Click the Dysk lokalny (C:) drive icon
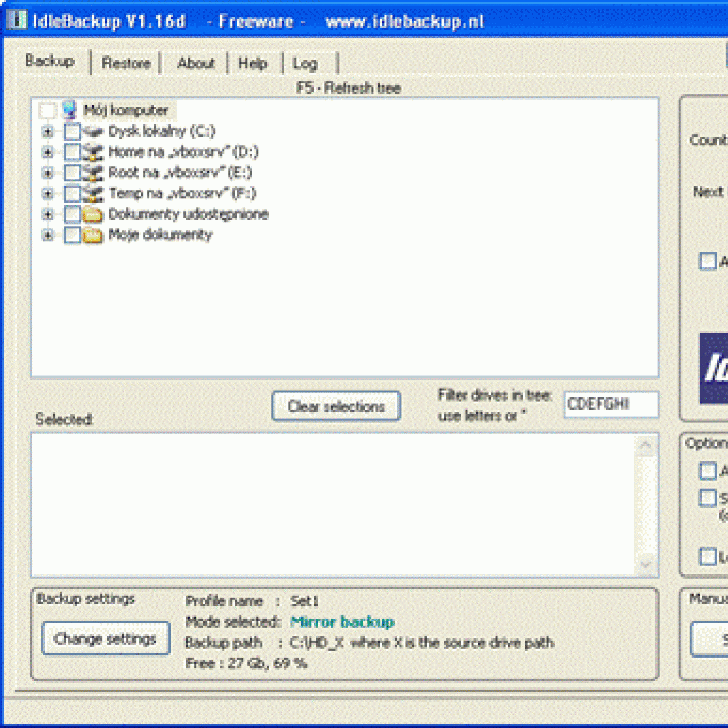The image size is (728, 728). [93, 132]
